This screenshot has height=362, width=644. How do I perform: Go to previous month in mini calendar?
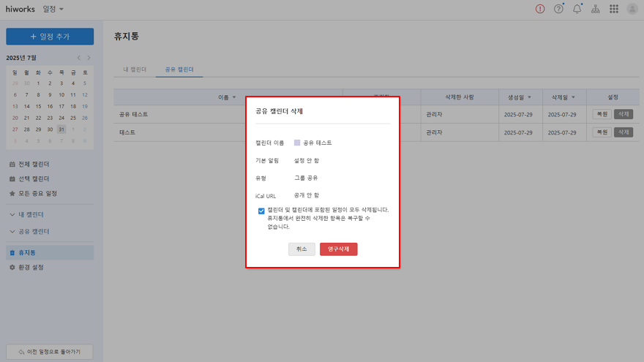coord(79,57)
